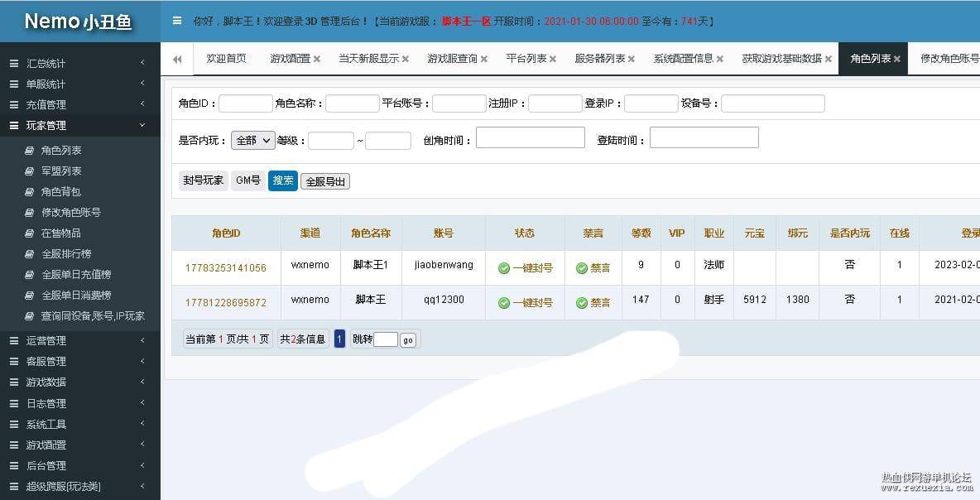Open role ID 17781228695872 link

coord(226,301)
